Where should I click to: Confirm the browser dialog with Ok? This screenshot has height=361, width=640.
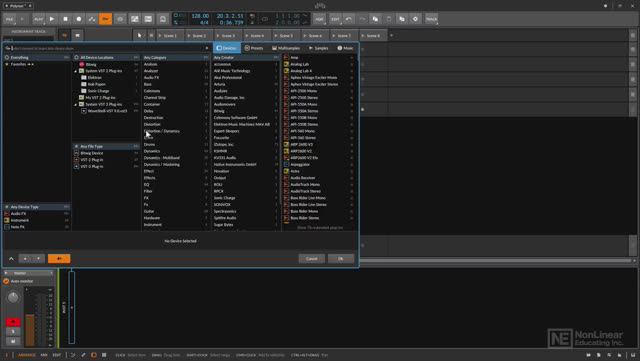click(341, 258)
